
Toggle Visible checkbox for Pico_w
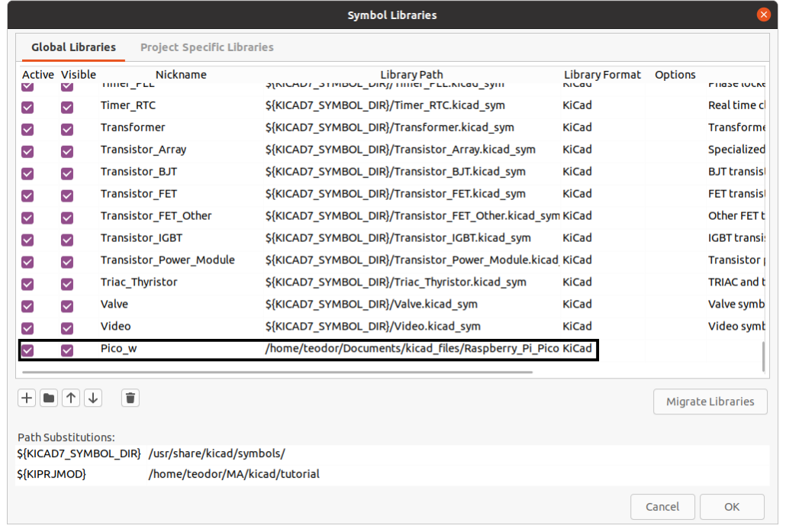pos(66,350)
